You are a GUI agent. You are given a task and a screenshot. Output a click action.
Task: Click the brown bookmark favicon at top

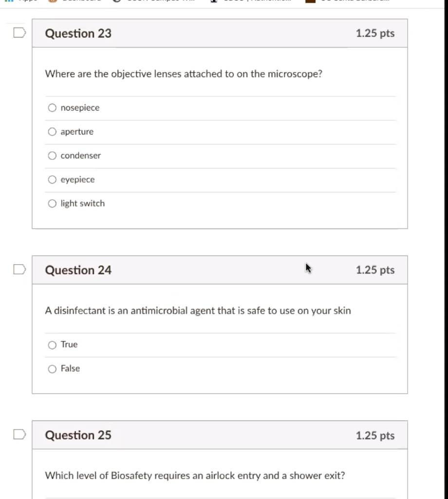pos(310,1)
